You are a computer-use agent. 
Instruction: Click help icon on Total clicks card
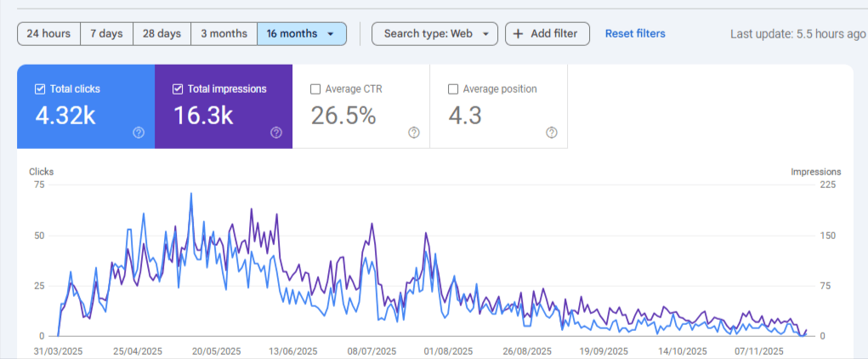139,133
